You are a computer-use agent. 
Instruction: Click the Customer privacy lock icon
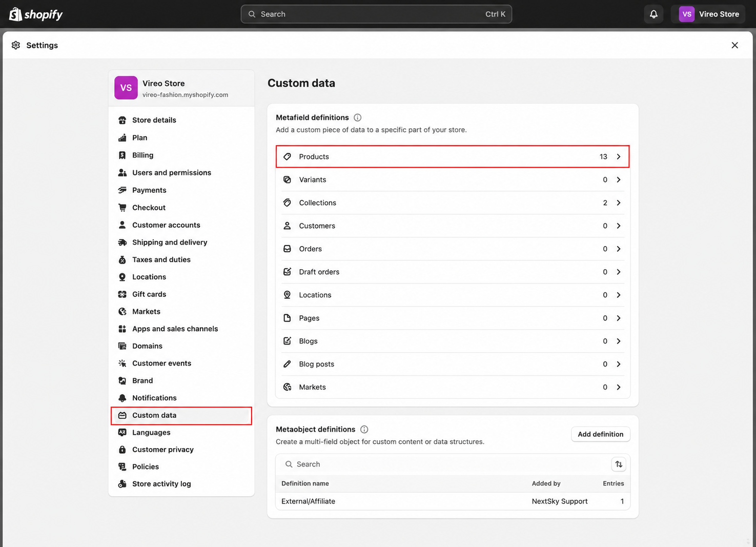point(122,450)
